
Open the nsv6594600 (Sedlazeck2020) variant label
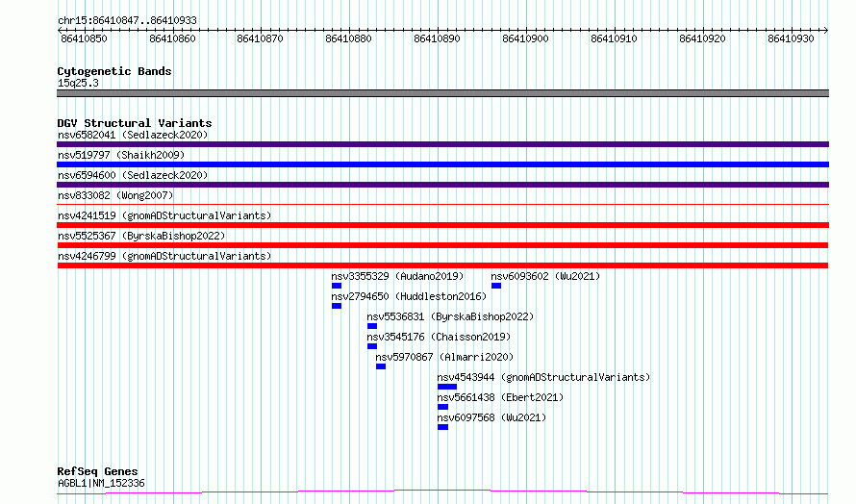click(133, 175)
